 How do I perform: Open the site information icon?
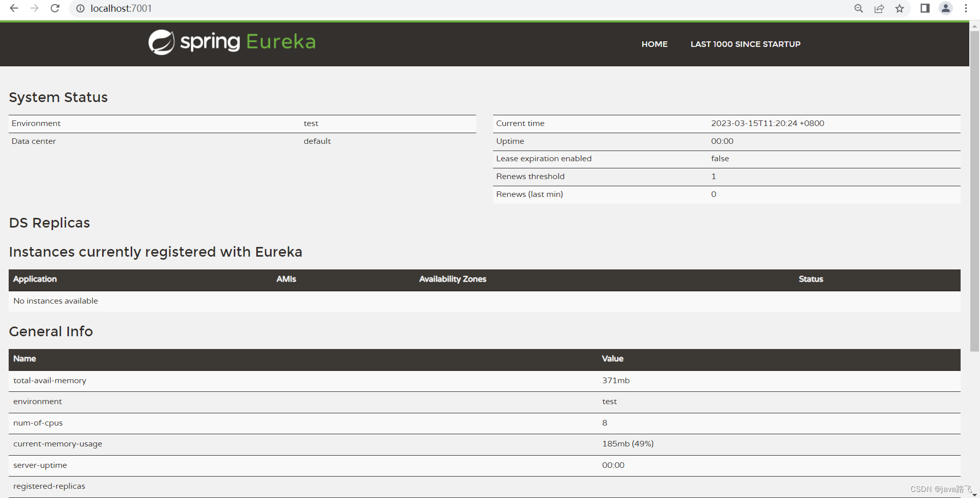coord(80,9)
